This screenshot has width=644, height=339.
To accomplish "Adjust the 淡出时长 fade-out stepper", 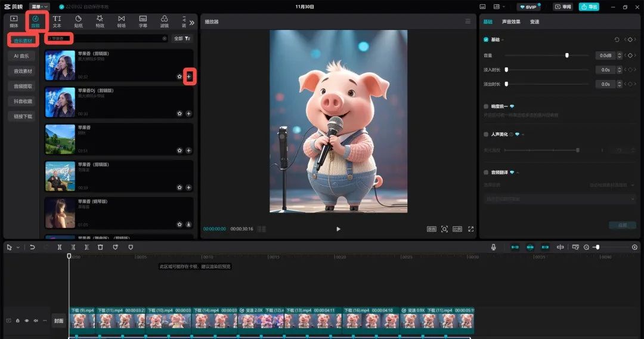I will click(620, 84).
